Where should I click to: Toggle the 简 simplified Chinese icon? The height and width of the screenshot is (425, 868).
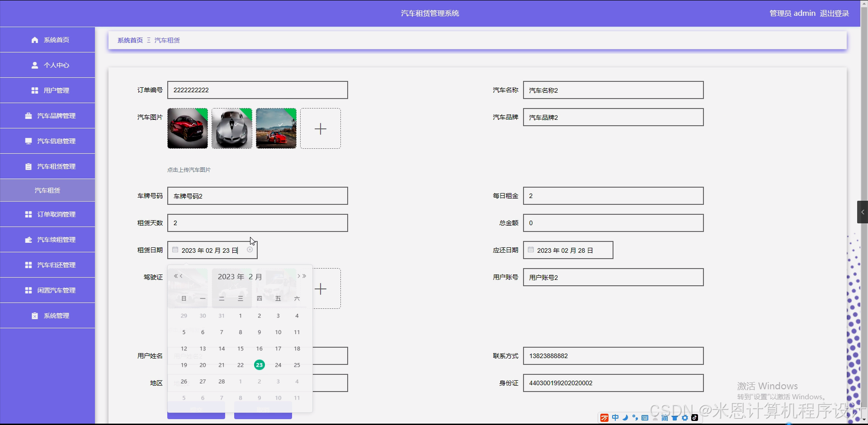[x=665, y=418]
